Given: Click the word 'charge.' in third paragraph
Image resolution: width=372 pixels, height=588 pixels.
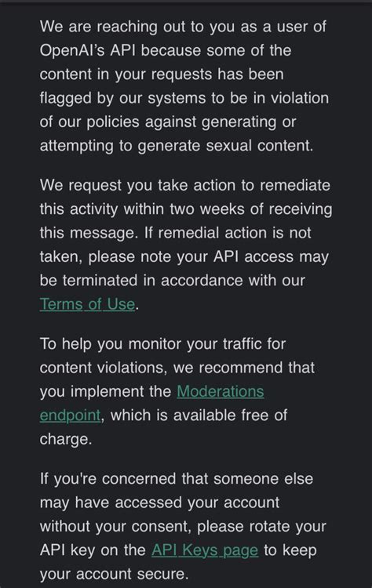Looking at the screenshot, I should 66,439.
